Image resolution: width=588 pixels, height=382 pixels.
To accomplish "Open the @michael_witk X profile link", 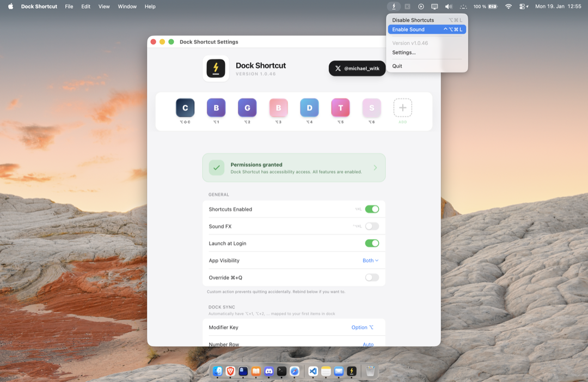I will tap(357, 68).
